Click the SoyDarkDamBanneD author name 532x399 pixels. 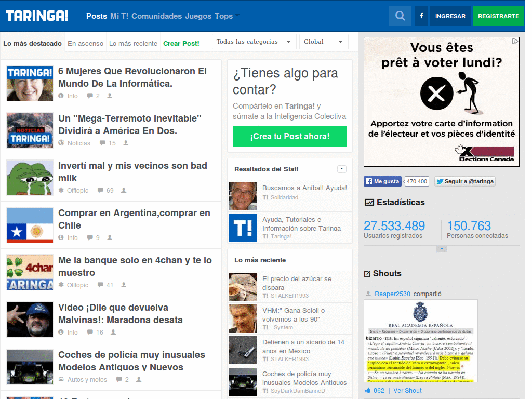[x=298, y=391]
